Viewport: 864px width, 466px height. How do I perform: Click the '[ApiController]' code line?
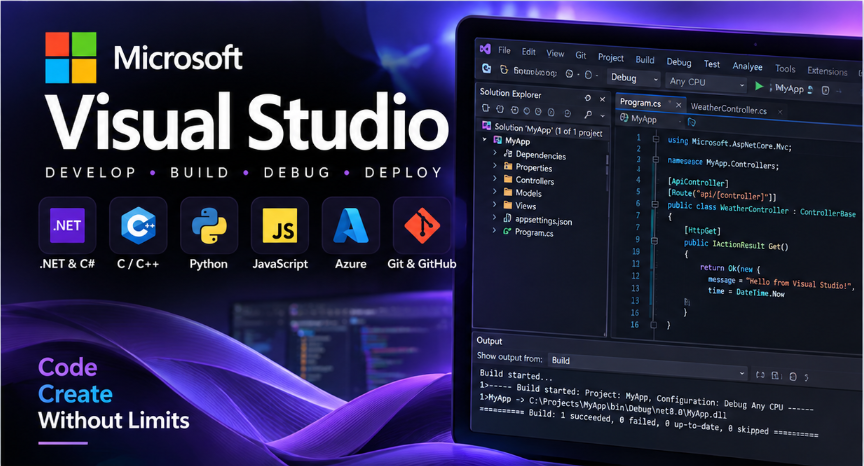click(698, 182)
